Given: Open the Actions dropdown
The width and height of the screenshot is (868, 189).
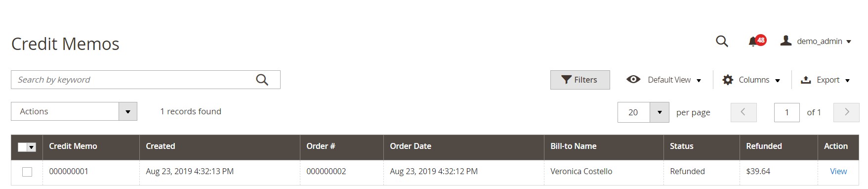Looking at the screenshot, I should [x=74, y=111].
